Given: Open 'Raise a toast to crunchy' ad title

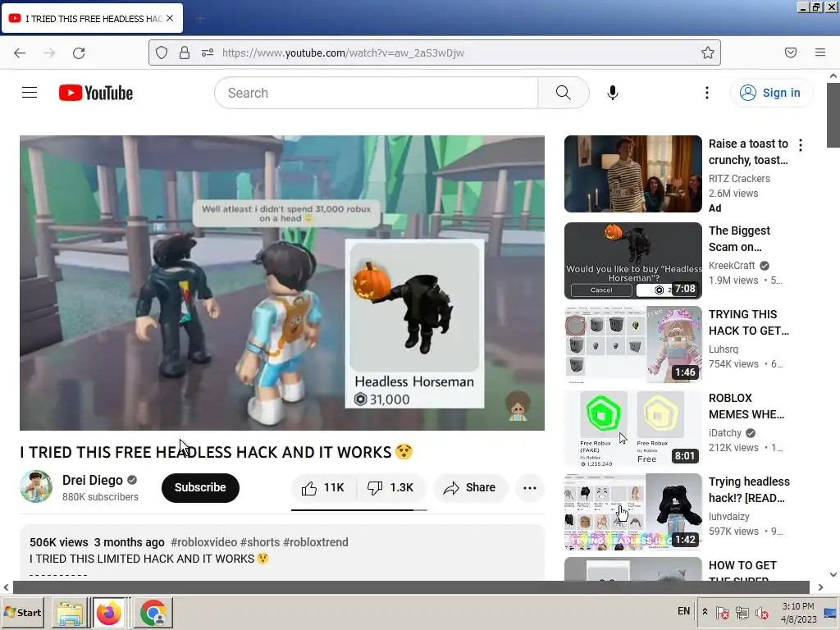Looking at the screenshot, I should (748, 152).
